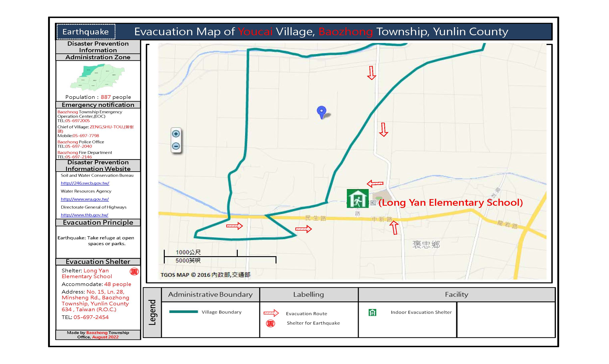Click the Administrative Boundary legend header

point(210,295)
